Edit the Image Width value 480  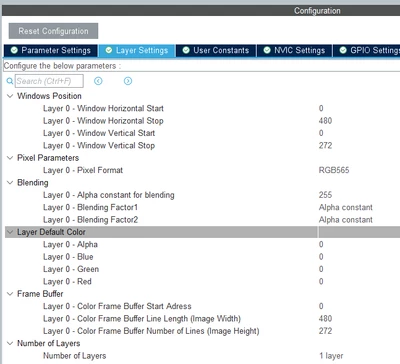325,318
